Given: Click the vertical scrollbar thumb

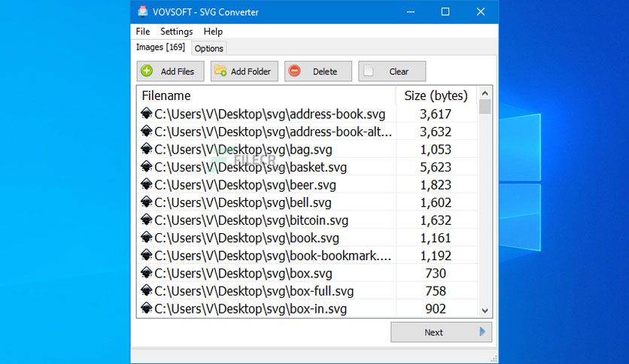Looking at the screenshot, I should pos(485,107).
